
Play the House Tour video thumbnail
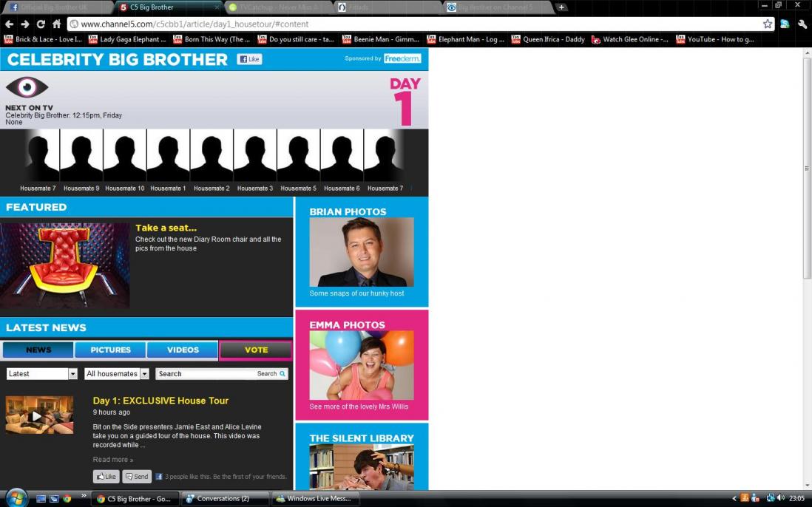[38, 415]
